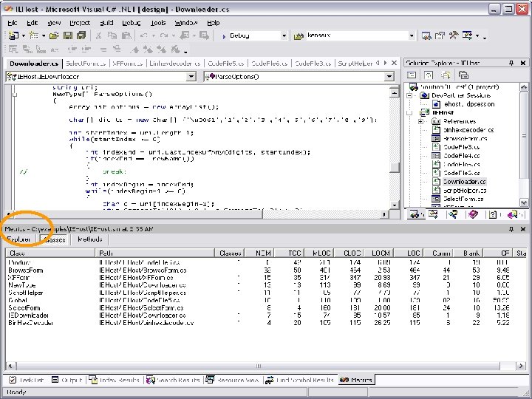Open the Properties Window toolbar icon
The image size is (532, 399).
coord(440,35)
